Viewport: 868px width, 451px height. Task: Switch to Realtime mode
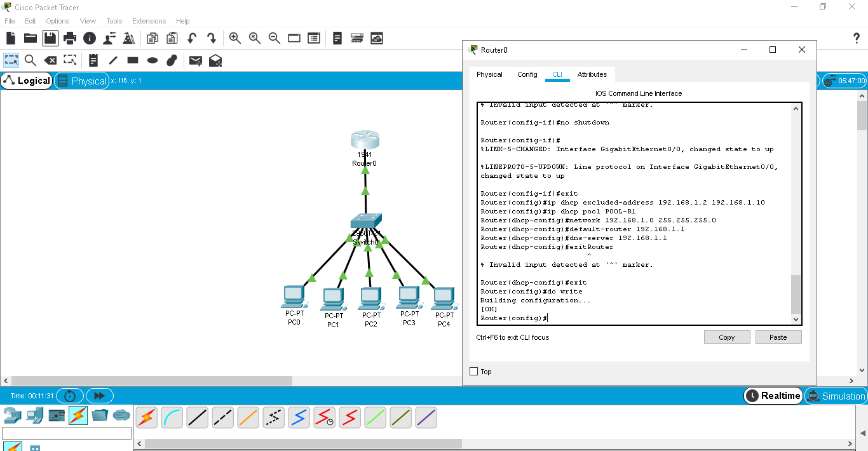tap(773, 396)
